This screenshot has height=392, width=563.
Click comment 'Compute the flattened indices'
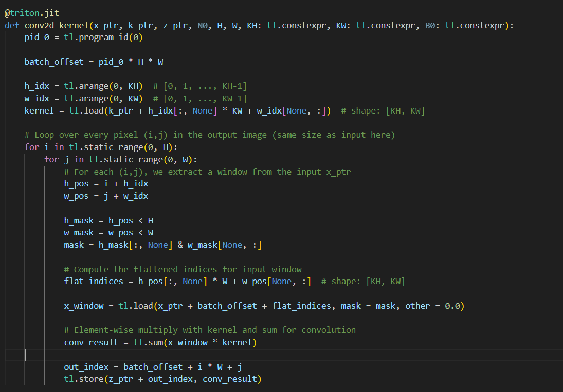[x=183, y=269]
